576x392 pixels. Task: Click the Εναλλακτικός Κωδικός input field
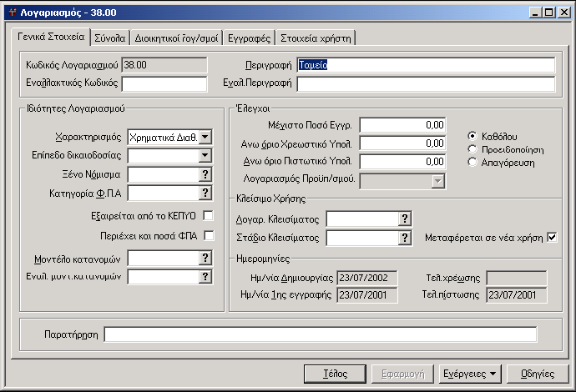click(164, 84)
